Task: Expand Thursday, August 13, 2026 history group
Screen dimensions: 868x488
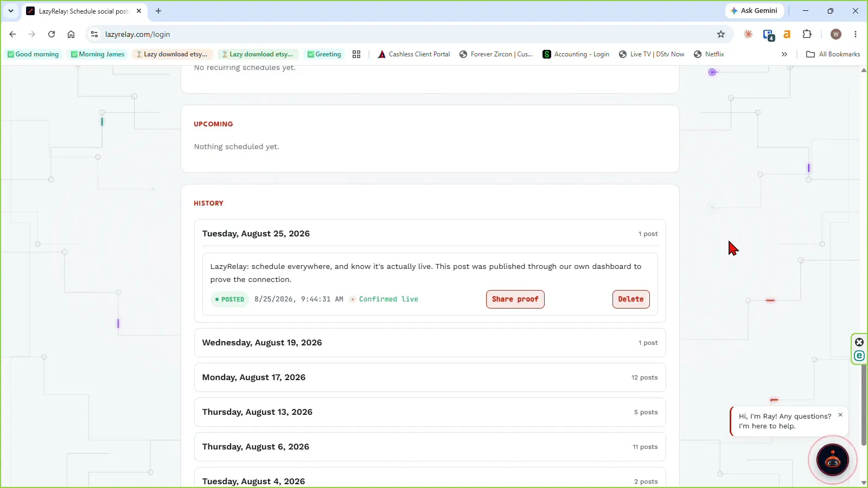Action: pos(430,412)
